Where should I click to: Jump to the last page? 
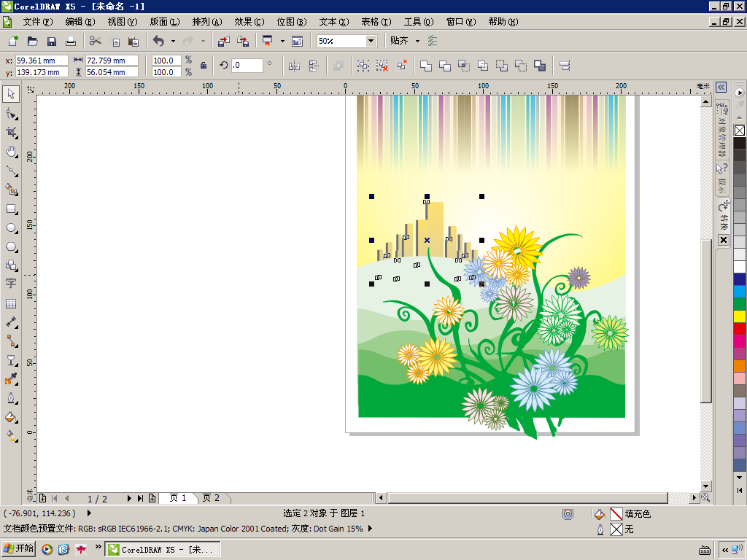click(140, 499)
